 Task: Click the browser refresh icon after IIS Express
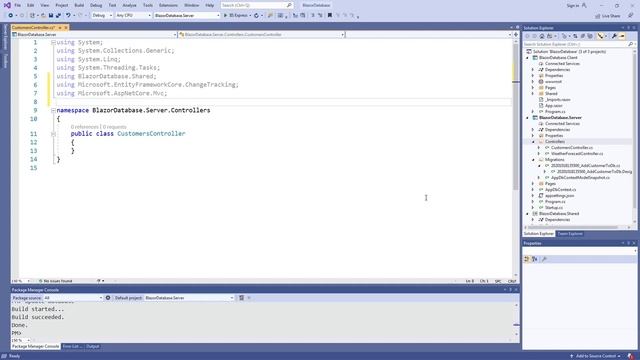click(x=256, y=16)
